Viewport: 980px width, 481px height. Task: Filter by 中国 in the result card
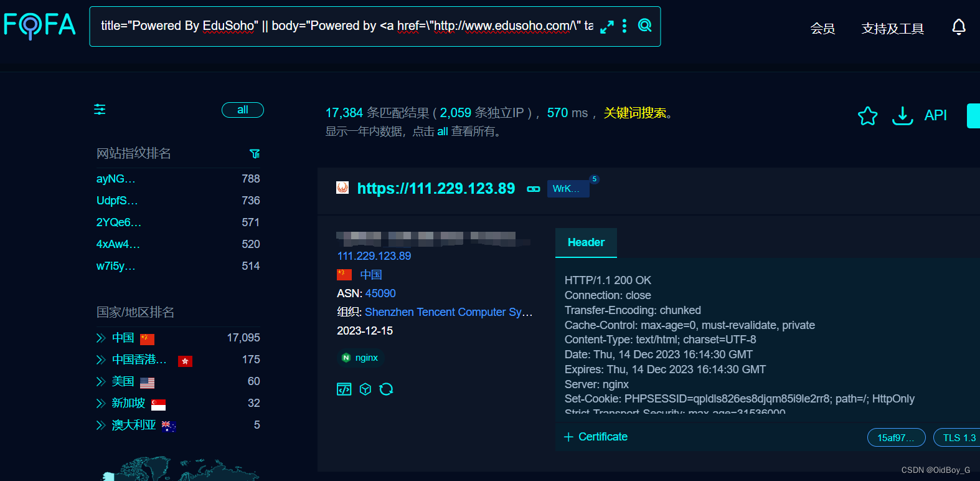tap(371, 275)
